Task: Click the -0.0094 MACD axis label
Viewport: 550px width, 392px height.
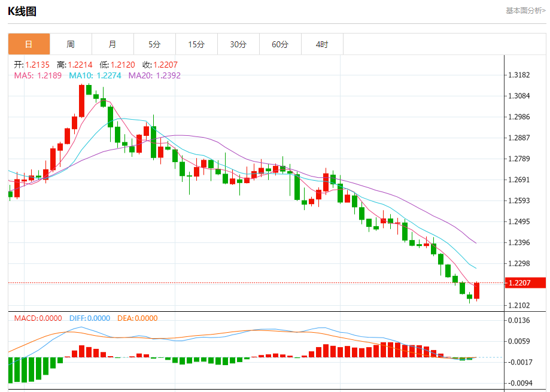Action: (519, 383)
